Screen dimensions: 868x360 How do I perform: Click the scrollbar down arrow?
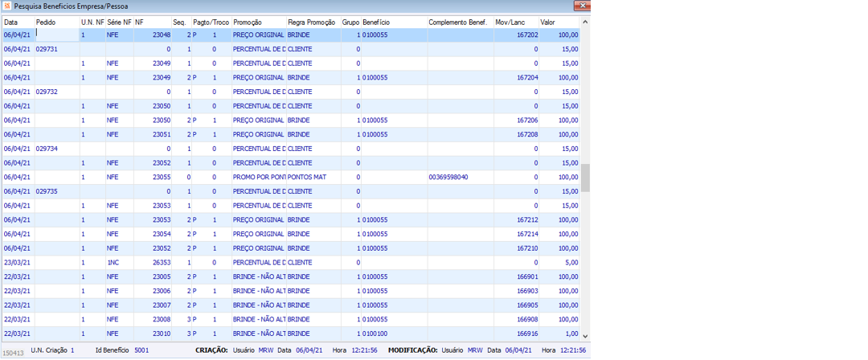tap(585, 336)
